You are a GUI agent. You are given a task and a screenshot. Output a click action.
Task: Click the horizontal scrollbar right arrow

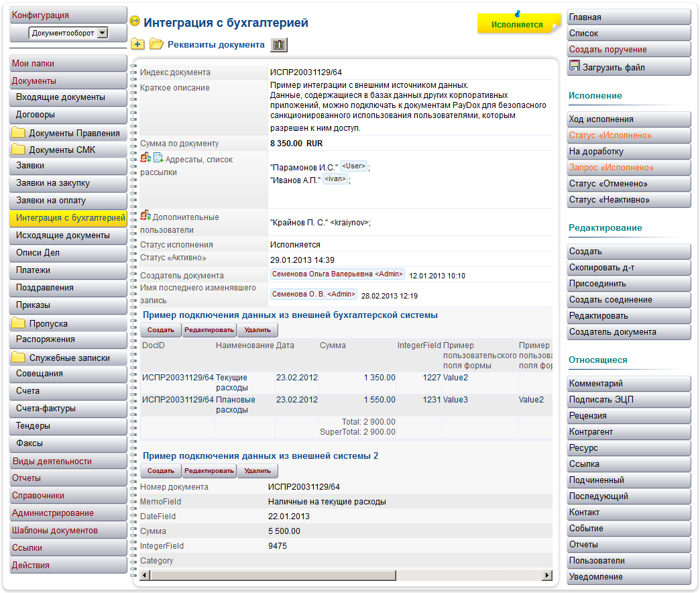pyautogui.click(x=547, y=576)
